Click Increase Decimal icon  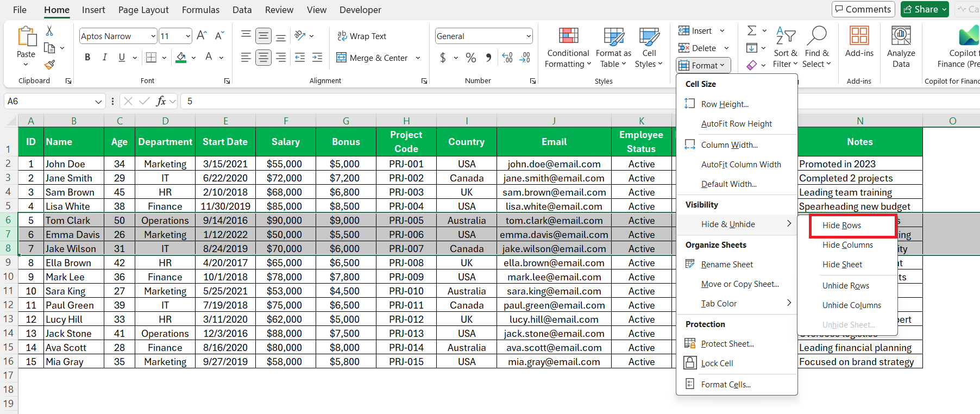[x=507, y=58]
